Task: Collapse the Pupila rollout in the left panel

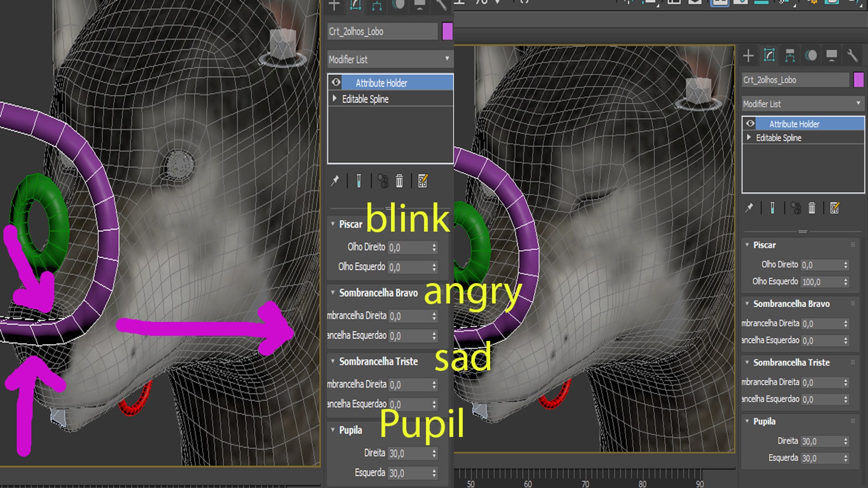Action: tap(333, 430)
